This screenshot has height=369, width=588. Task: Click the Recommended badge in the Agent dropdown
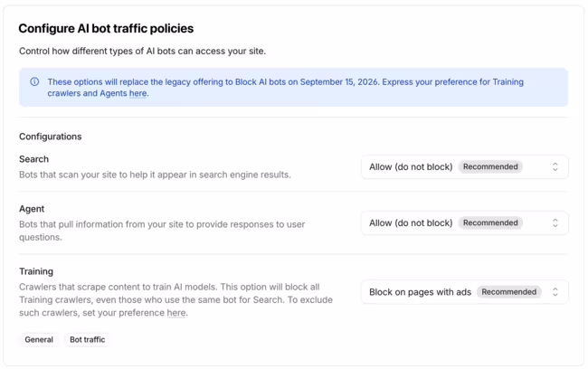coord(490,222)
